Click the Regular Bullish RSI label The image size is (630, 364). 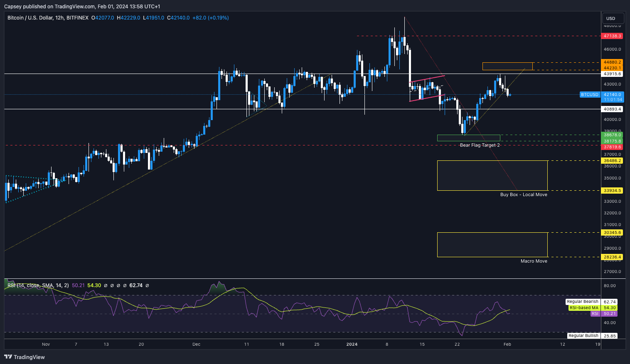583,336
